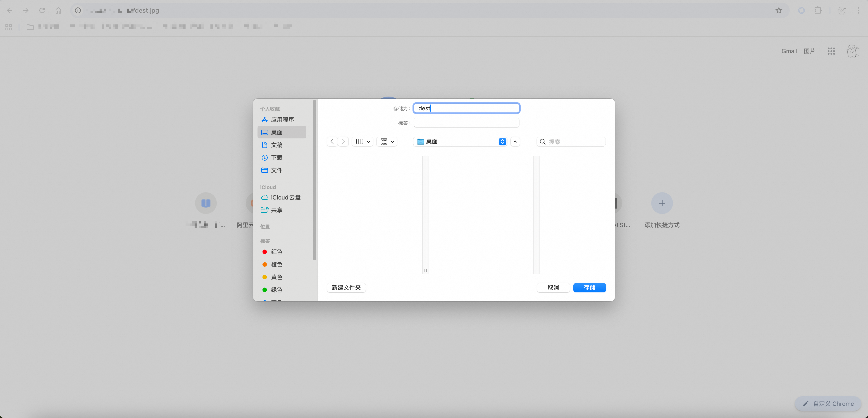This screenshot has height=418, width=868.
Task: Open the group-by grid options dropdown
Action: (387, 141)
